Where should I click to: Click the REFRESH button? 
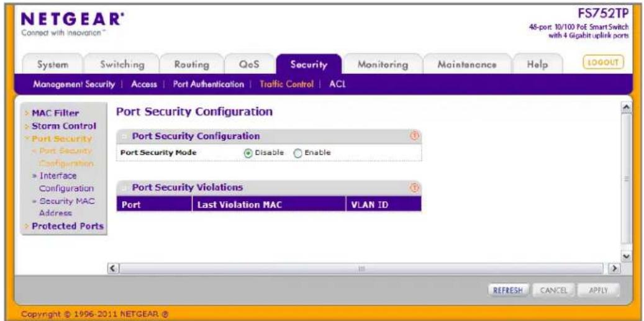tap(509, 290)
